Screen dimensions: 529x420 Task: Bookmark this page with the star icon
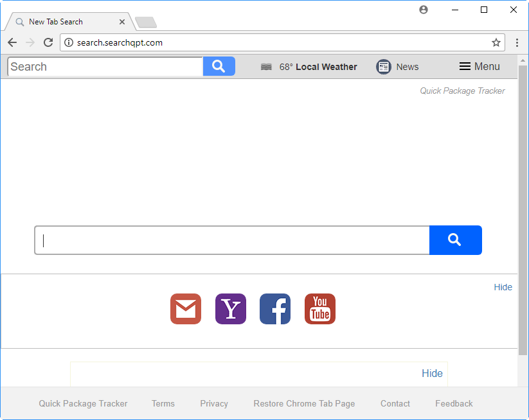point(496,42)
